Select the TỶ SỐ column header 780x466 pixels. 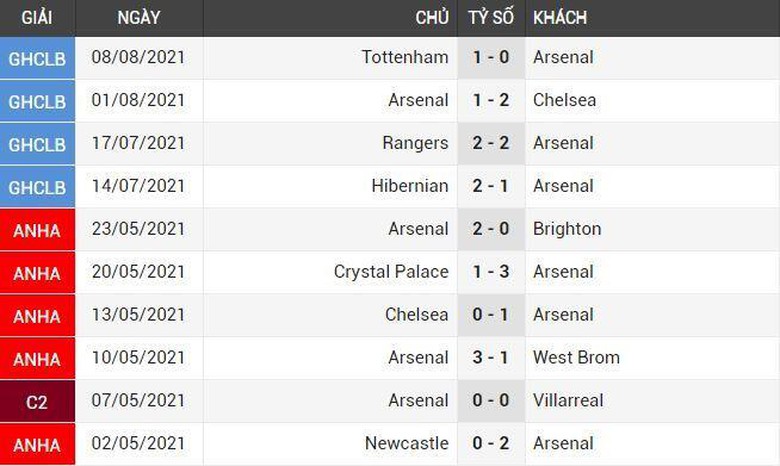coord(491,18)
